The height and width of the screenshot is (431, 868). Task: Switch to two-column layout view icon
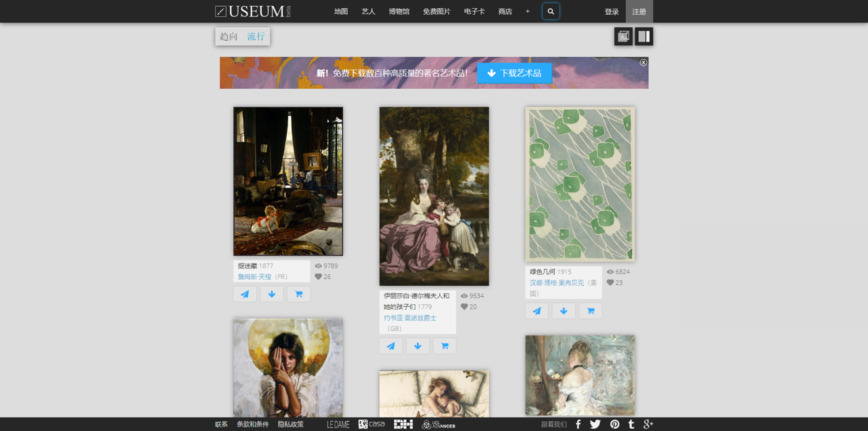coord(644,37)
